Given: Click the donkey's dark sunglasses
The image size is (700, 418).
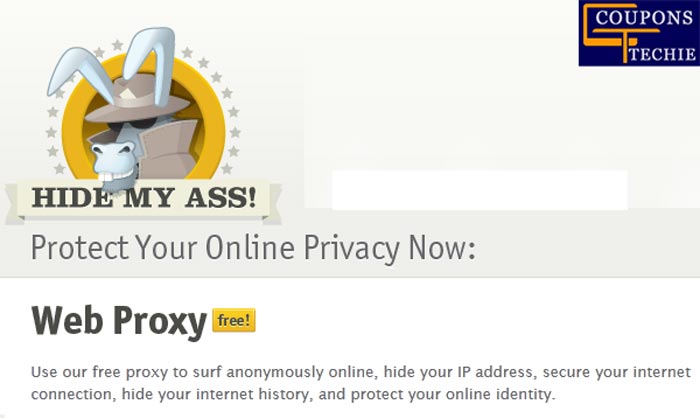Looking at the screenshot, I should click(x=132, y=124).
